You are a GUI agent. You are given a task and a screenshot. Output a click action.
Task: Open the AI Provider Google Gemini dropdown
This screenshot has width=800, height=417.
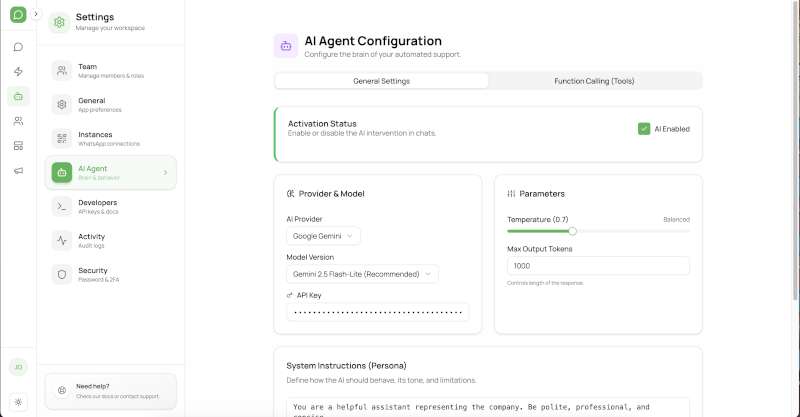[x=323, y=236]
